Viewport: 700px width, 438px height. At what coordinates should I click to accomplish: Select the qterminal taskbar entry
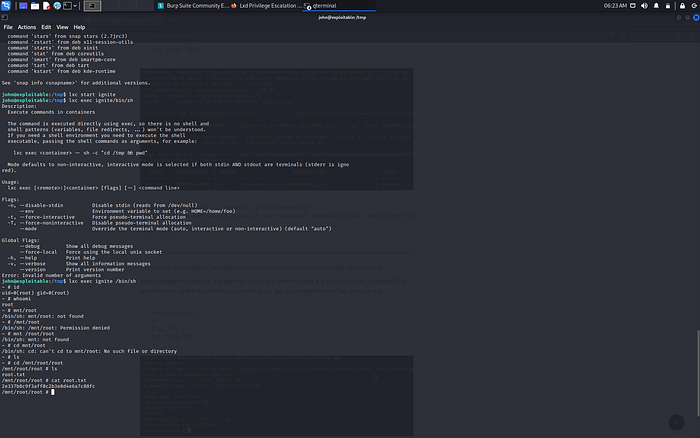click(338, 6)
